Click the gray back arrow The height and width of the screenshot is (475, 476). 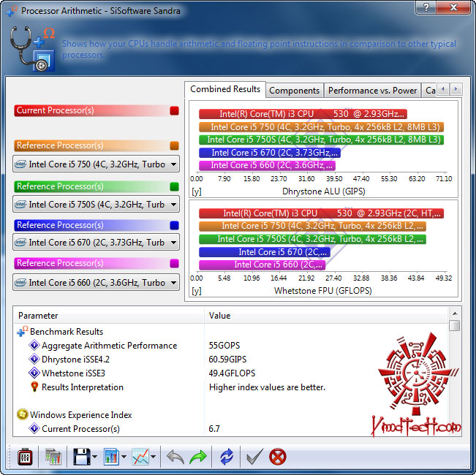175,457
